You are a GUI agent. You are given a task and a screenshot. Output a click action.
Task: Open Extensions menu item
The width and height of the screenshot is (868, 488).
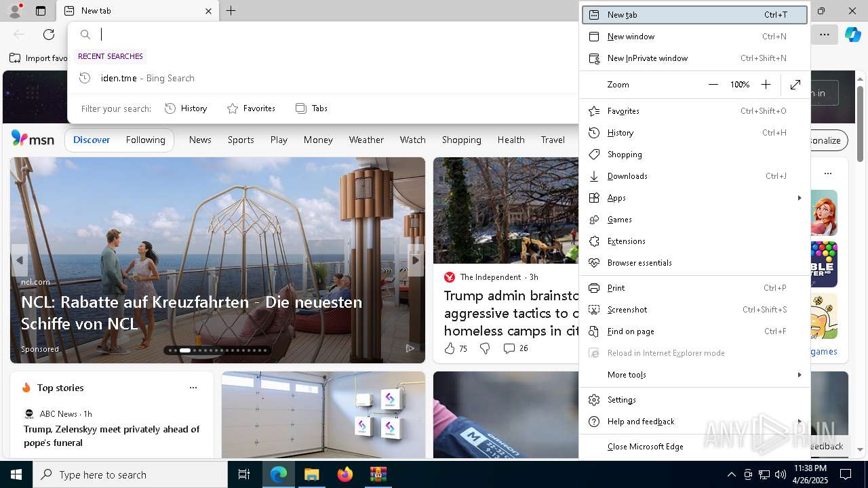tap(695, 241)
